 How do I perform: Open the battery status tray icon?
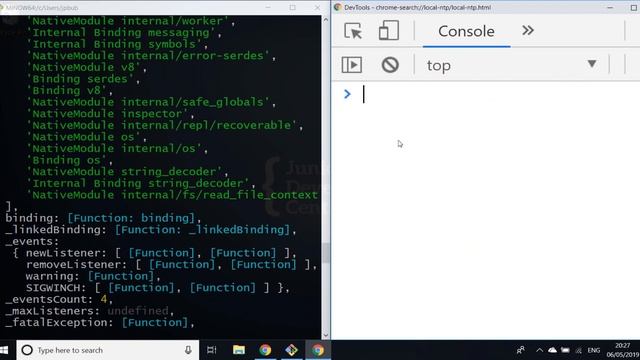click(565, 350)
